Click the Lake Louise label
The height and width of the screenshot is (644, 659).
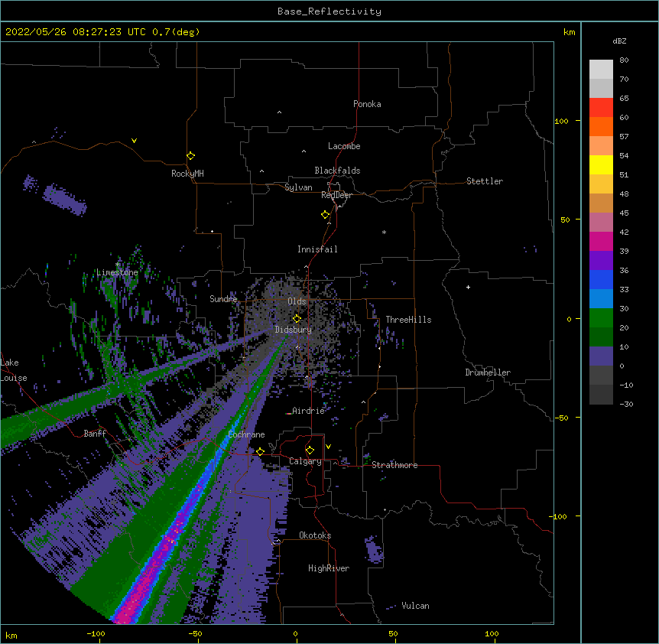14,370
